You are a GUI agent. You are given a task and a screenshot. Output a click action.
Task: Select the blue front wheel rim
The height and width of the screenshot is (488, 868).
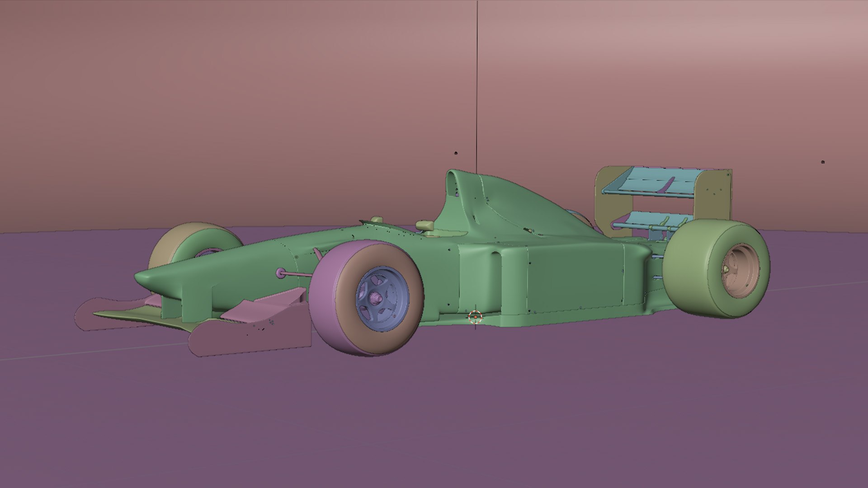(382, 299)
